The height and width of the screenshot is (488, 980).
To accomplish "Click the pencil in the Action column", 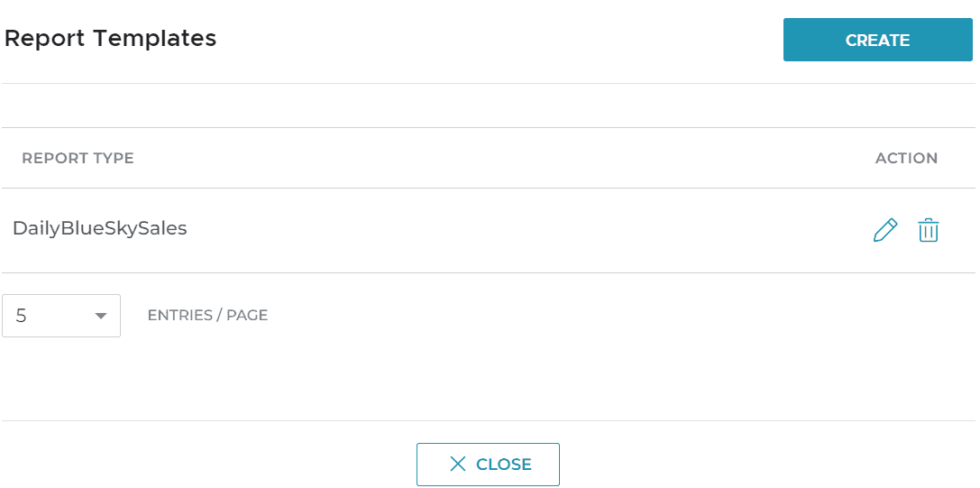I will [885, 231].
